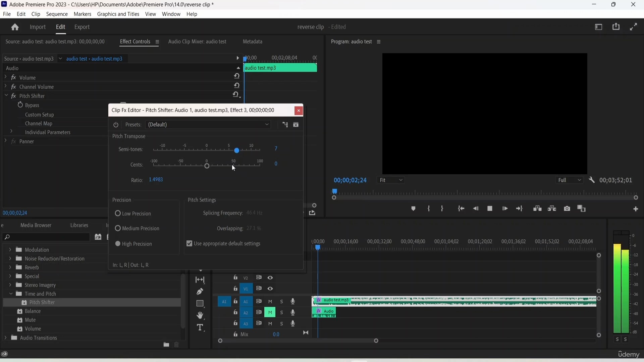This screenshot has width=644, height=362.
Task: Step back one frame
Action: pos(476,209)
